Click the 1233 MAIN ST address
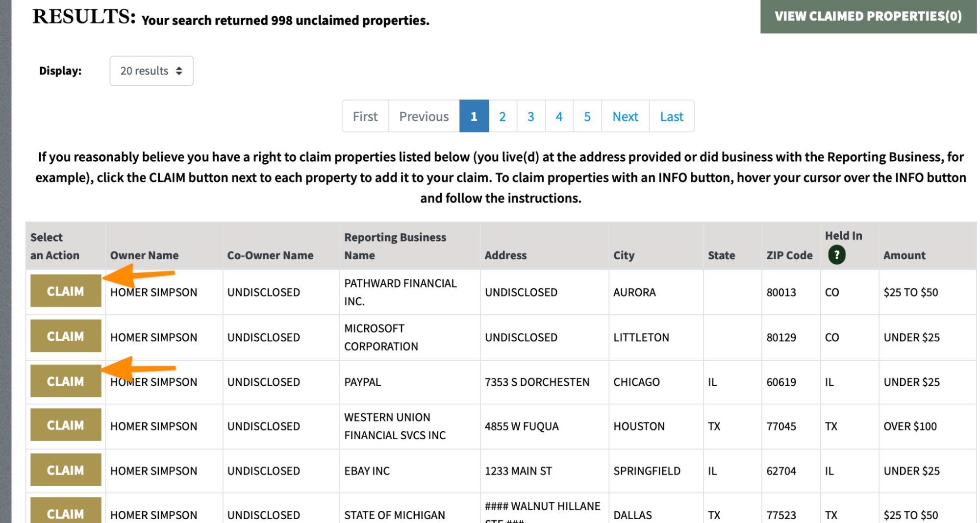980x523 pixels. tap(518, 471)
